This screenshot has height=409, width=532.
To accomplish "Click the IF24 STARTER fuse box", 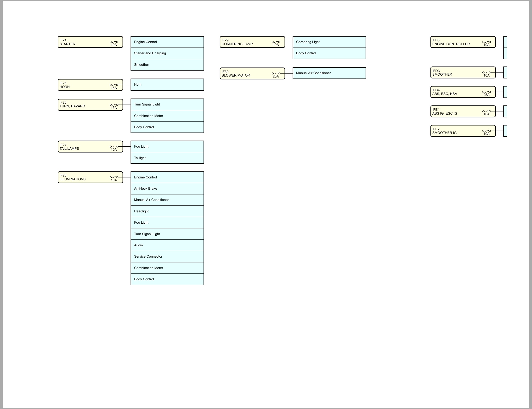I will [90, 42].
